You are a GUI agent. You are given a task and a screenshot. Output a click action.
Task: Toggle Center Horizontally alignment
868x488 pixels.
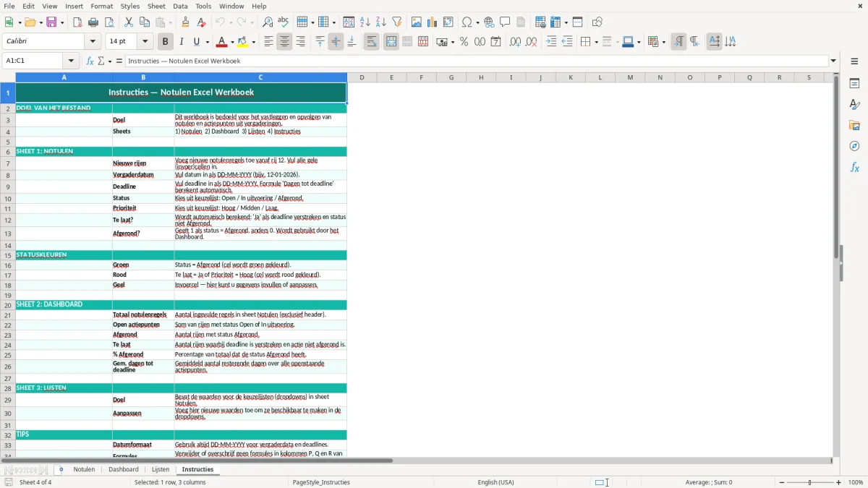pos(284,42)
